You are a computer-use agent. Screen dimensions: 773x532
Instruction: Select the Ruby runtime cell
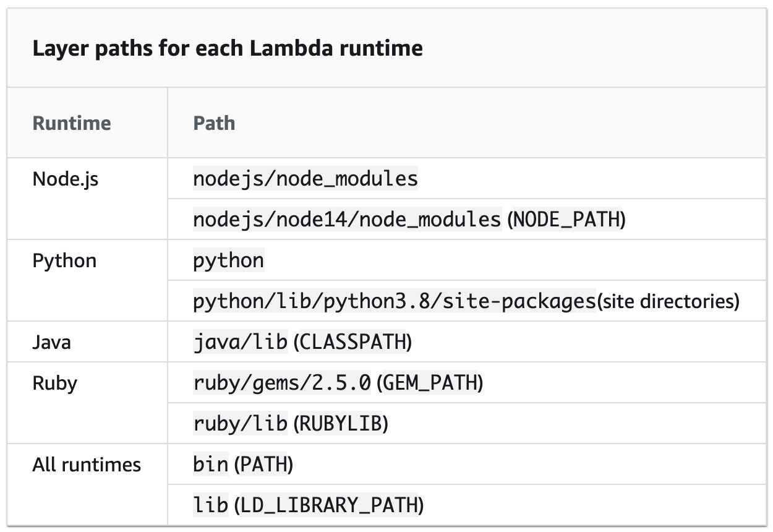[x=54, y=382]
